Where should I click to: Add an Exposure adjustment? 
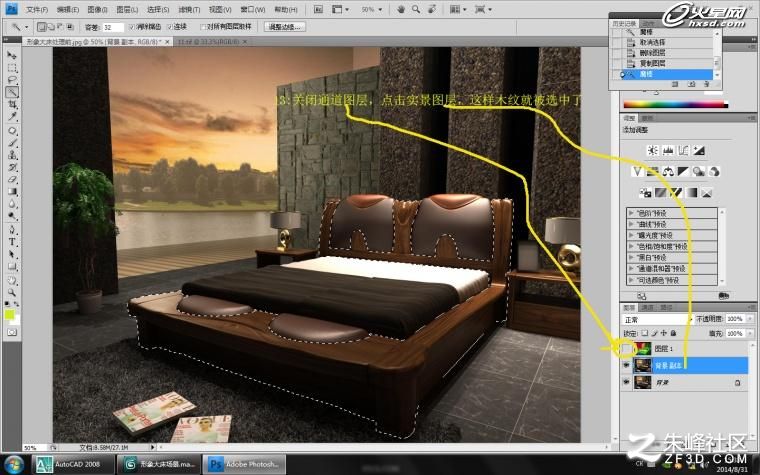coord(698,151)
